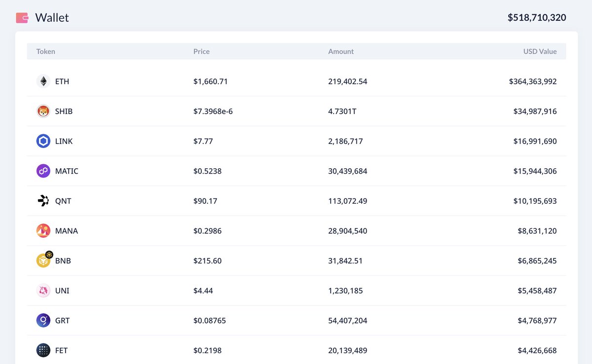Click the Wallet heading text
The width and height of the screenshot is (592, 364).
[x=52, y=18]
